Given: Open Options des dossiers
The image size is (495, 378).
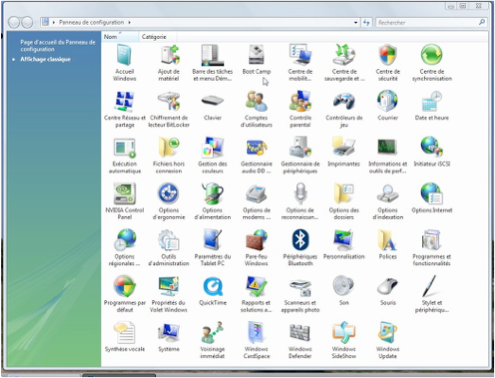Looking at the screenshot, I should [344, 201].
